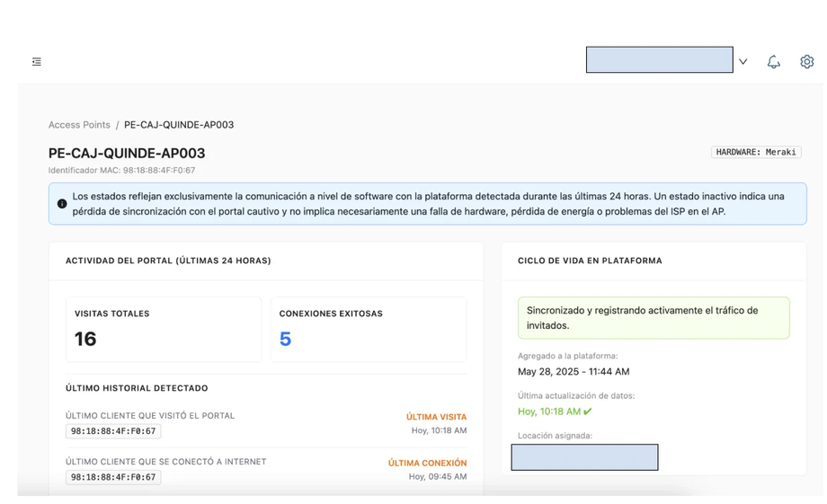Expand the account dropdown chevron

[743, 62]
